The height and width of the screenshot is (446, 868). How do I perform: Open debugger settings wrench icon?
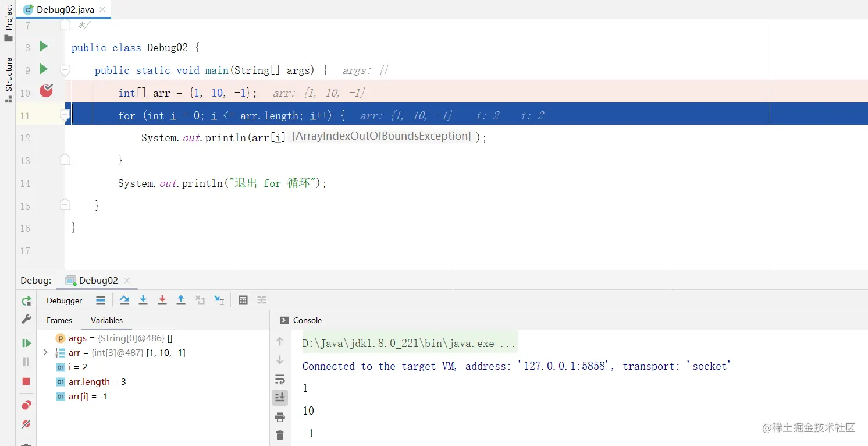[26, 319]
